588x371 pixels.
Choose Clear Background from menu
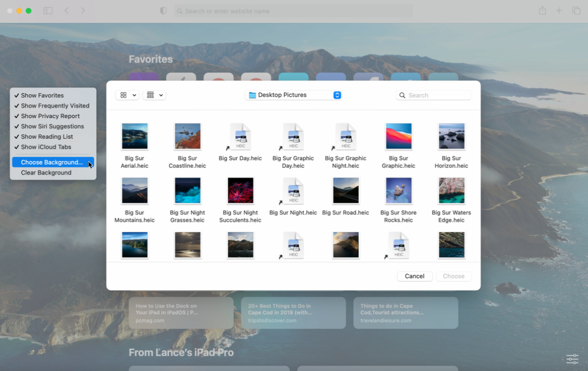(46, 173)
